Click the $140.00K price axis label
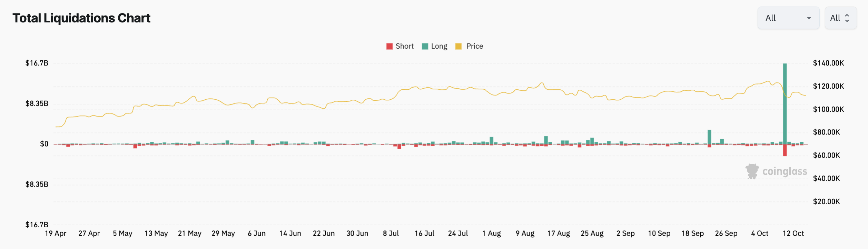 point(828,63)
